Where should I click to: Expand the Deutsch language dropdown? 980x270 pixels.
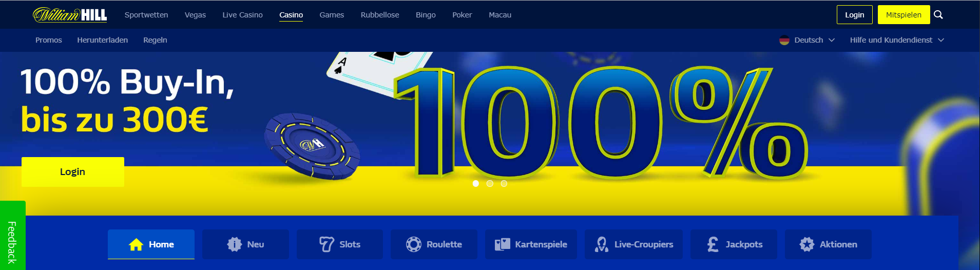coord(807,40)
